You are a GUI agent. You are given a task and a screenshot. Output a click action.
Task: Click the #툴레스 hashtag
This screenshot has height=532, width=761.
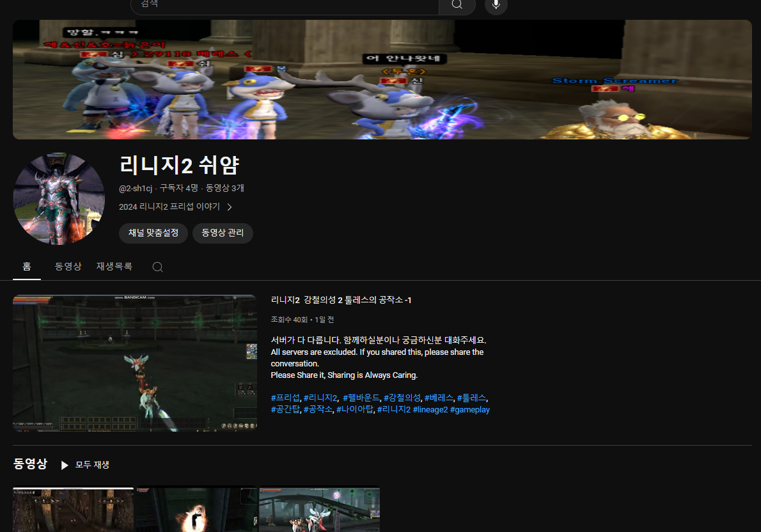[x=471, y=398]
